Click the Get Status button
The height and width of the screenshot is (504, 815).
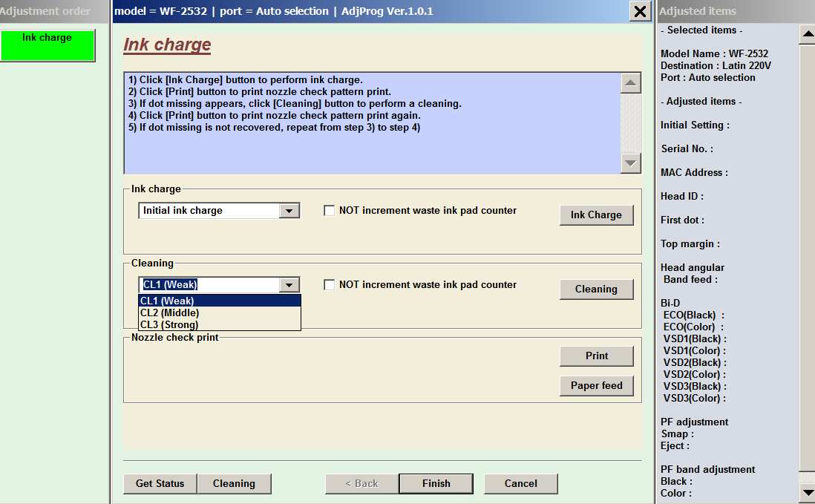click(x=160, y=484)
